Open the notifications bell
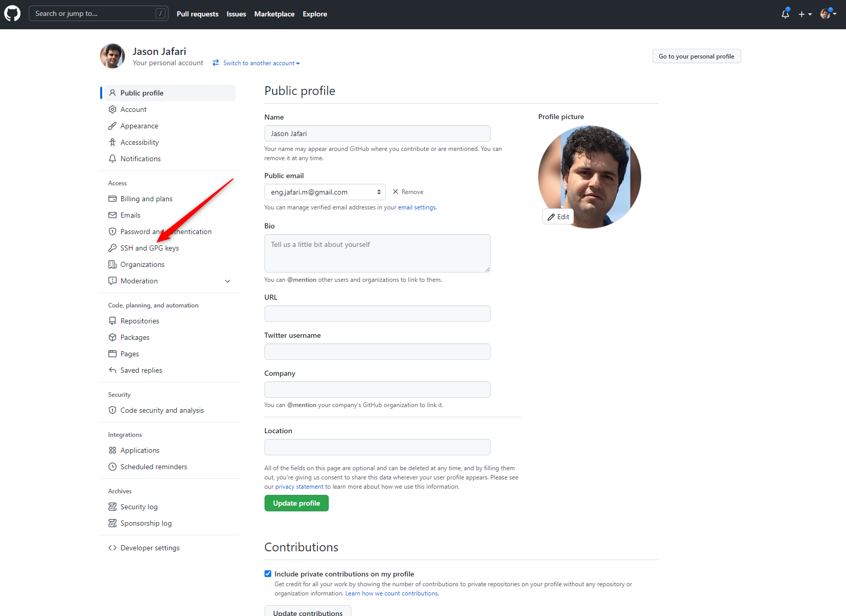846x616 pixels. (x=785, y=14)
